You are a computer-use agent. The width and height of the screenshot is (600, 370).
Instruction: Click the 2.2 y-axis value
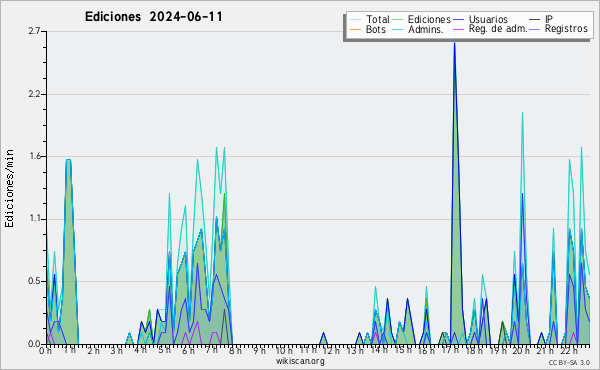(34, 94)
